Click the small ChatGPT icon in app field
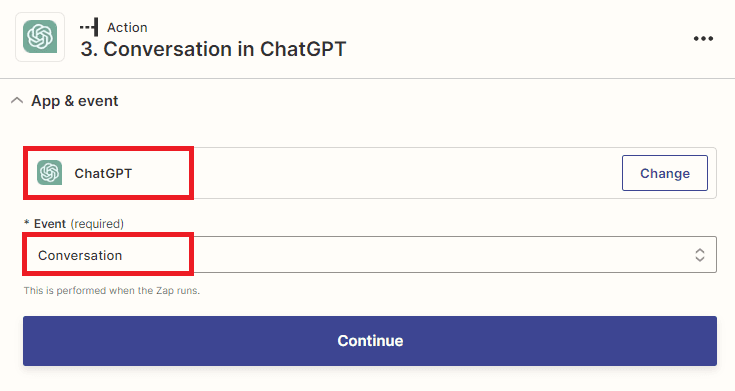The image size is (735, 391). coord(50,173)
